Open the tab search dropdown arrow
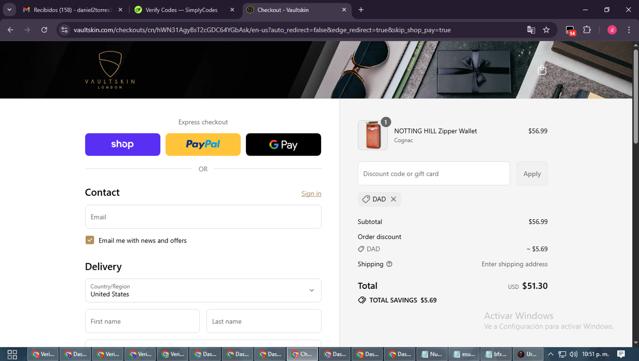This screenshot has width=639, height=361. (9, 10)
